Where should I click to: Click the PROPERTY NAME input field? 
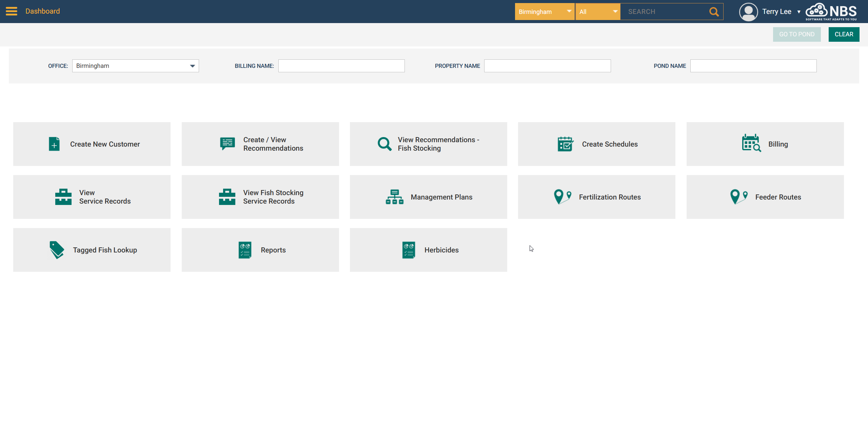[547, 66]
